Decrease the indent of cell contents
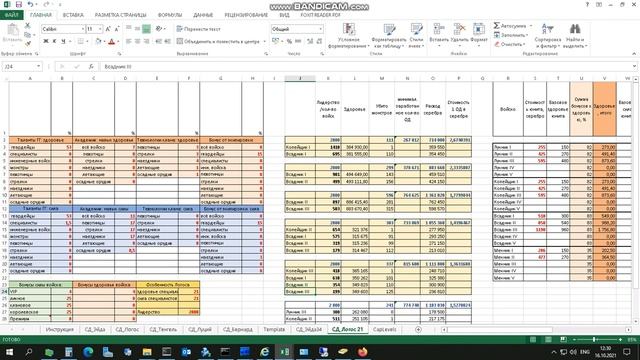Viewport: 640px width, 360px height. 158,41
